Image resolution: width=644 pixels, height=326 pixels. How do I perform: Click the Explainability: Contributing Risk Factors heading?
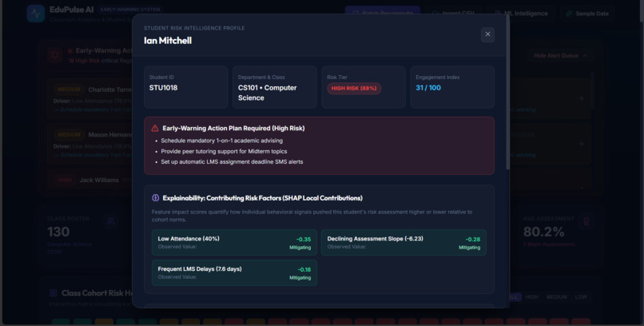coord(262,198)
